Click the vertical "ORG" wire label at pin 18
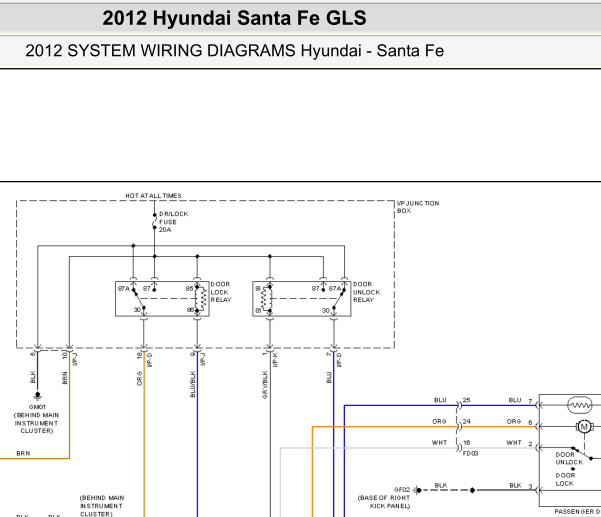The image size is (601, 517). [x=140, y=378]
